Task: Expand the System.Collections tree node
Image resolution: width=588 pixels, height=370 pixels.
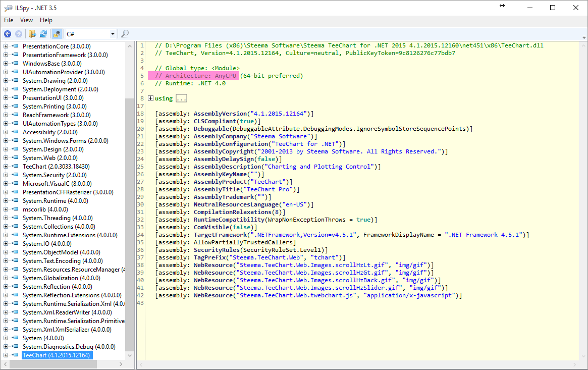Action: 6,227
